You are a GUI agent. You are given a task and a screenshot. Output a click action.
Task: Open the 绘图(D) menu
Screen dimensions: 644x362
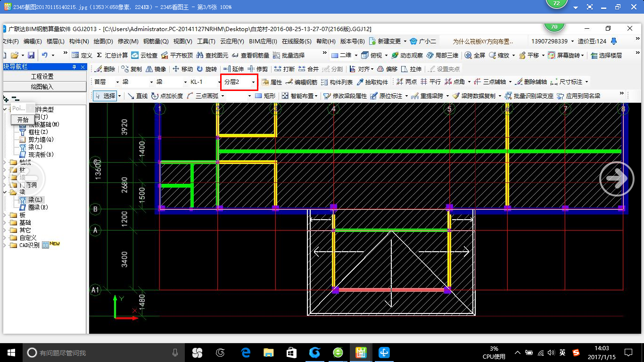103,41
